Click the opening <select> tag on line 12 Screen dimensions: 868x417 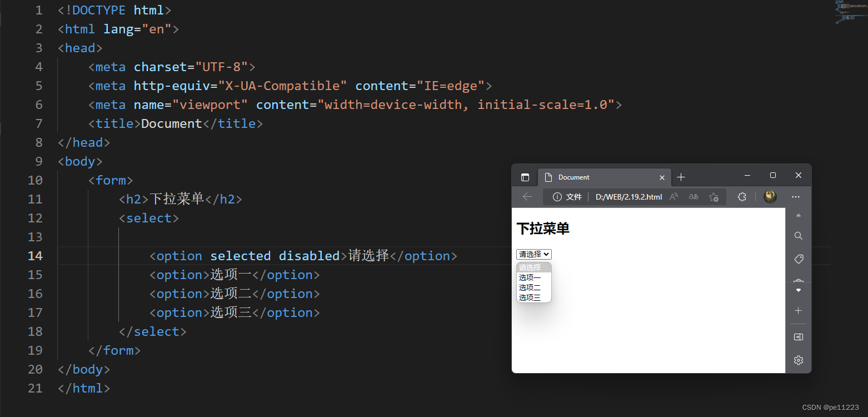click(149, 218)
